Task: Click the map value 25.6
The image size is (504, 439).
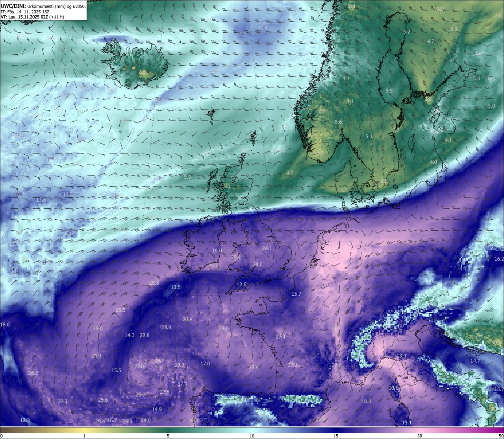Action: pos(103,400)
